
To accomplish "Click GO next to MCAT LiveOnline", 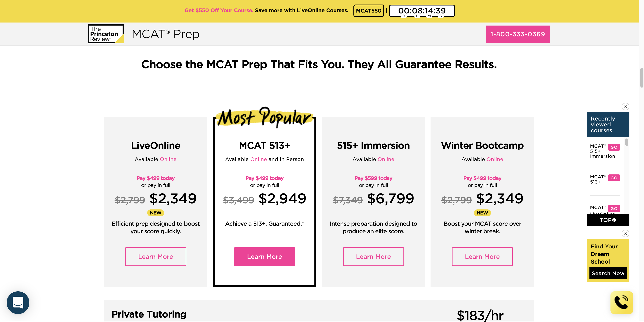I will [614, 208].
